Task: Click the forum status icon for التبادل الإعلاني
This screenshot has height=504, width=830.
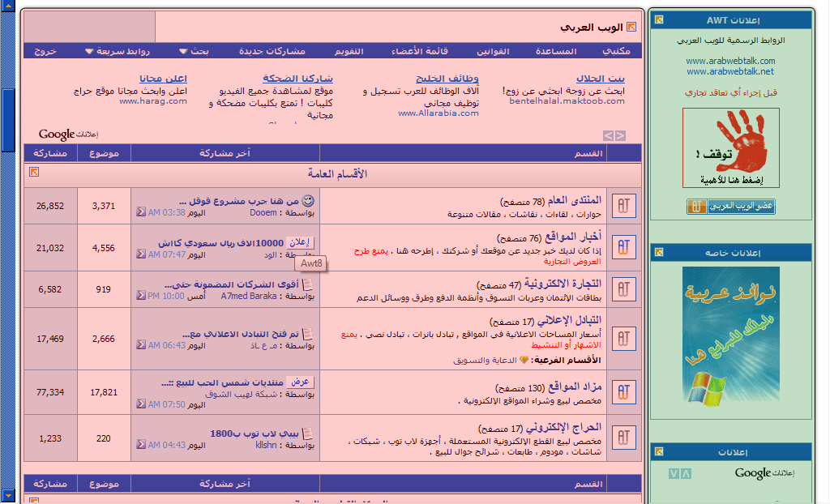Action: click(623, 338)
